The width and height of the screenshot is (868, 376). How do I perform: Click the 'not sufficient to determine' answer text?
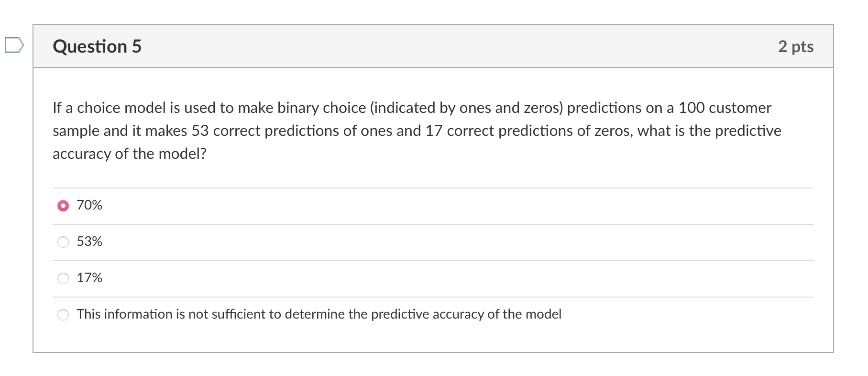tap(319, 315)
